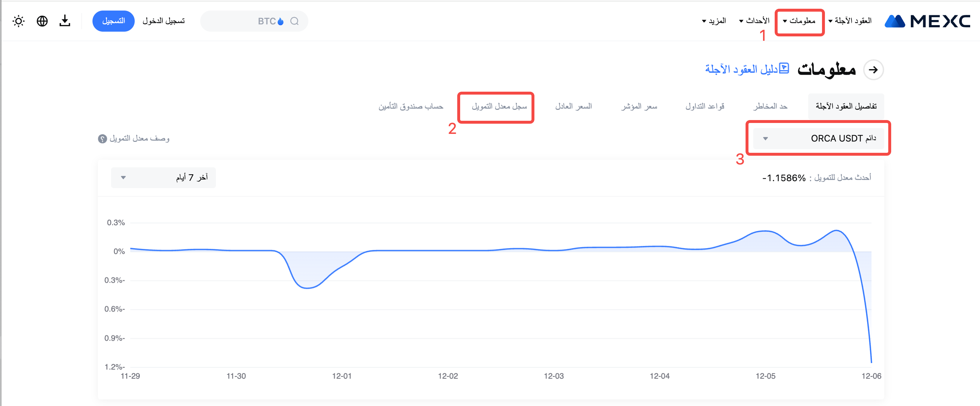Select the حساب صندوق التأمين tab
Viewport: 980px width, 406px height.
pyautogui.click(x=411, y=107)
